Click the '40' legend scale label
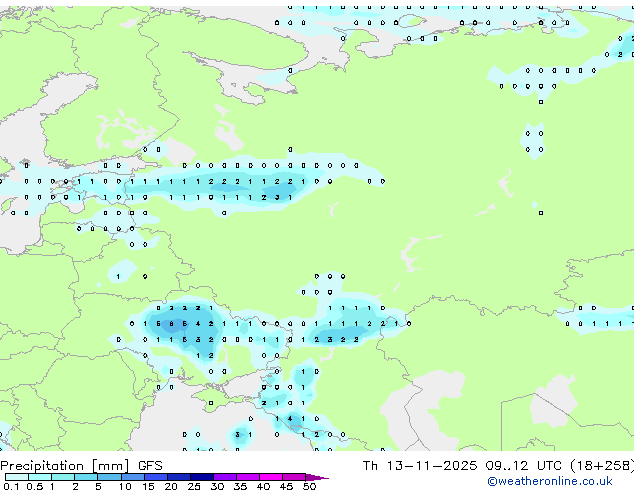Image resolution: width=634 pixels, height=490 pixels. pyautogui.click(x=263, y=486)
